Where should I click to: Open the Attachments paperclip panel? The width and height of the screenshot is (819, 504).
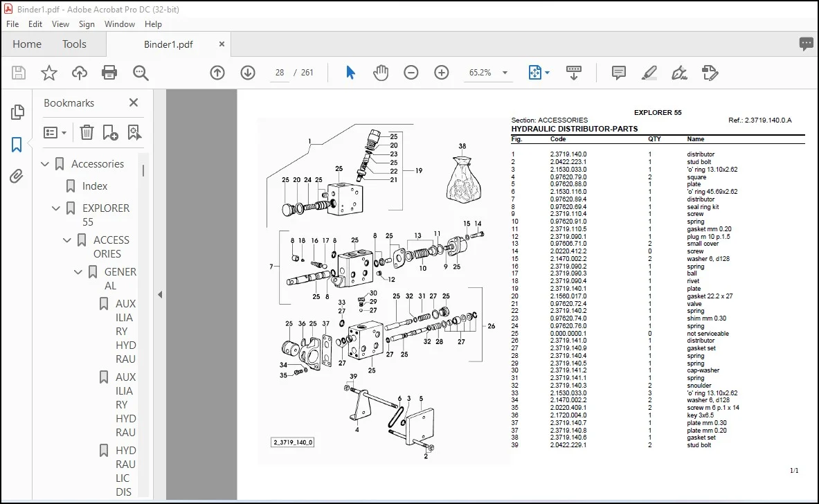[17, 177]
